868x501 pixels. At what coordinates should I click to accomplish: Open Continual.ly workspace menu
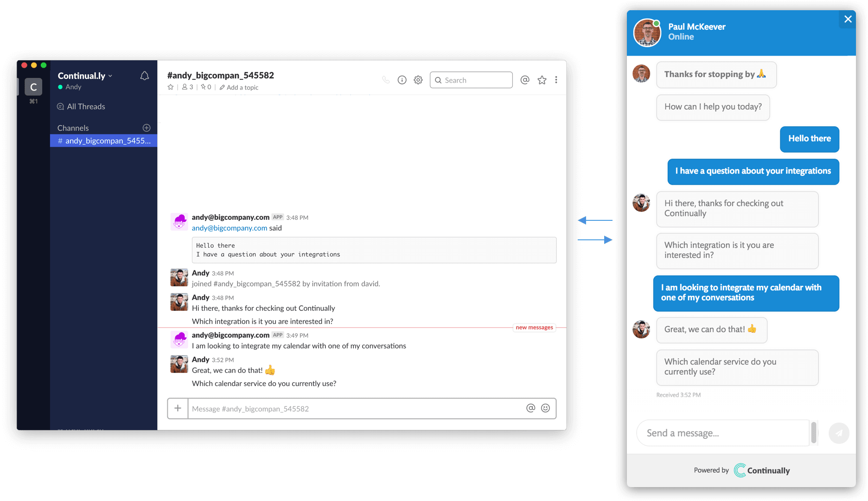click(85, 76)
